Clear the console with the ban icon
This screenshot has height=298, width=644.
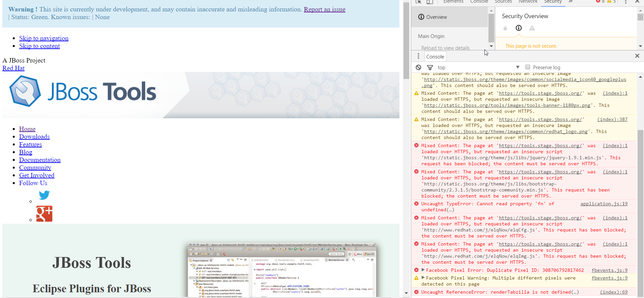(419, 68)
